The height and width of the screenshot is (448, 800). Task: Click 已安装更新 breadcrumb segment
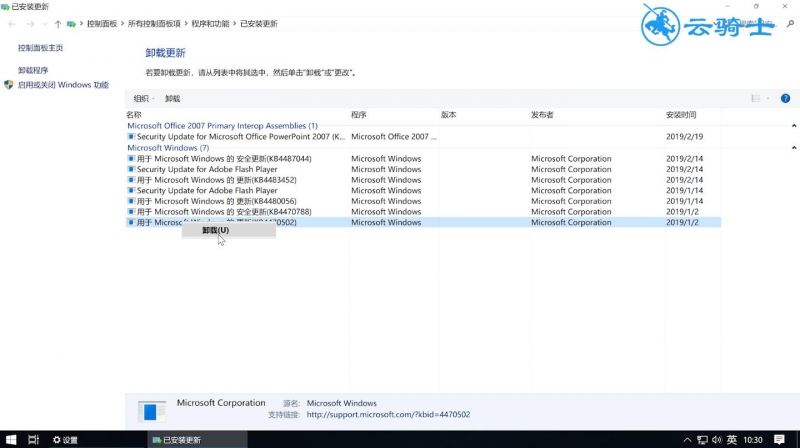tap(259, 24)
